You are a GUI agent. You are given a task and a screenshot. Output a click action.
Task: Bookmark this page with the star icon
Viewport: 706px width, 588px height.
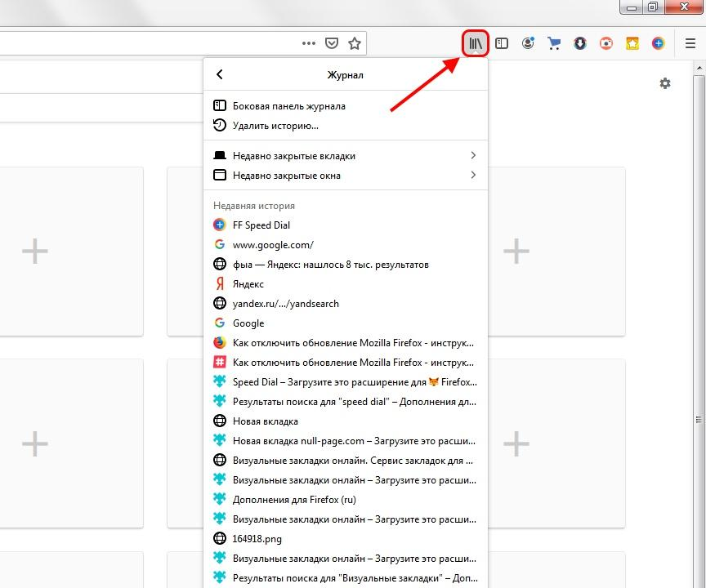(355, 43)
